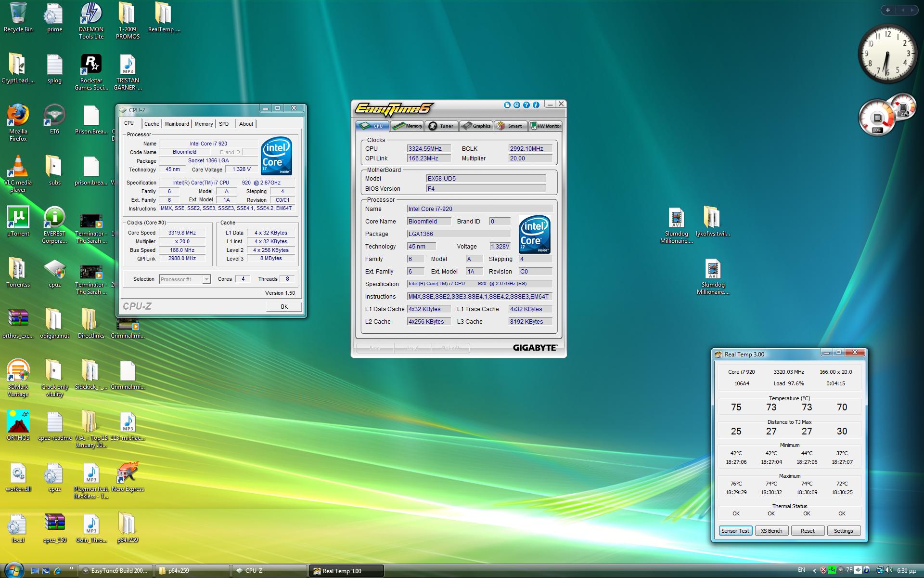Run XS Bench in Real Temp
Viewport: 924px width, 578px height.
pyautogui.click(x=771, y=531)
